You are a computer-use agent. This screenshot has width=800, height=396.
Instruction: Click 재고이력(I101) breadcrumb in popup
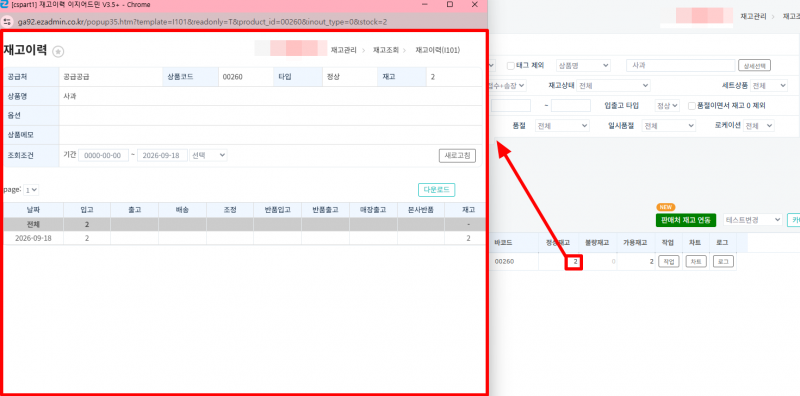coord(438,50)
